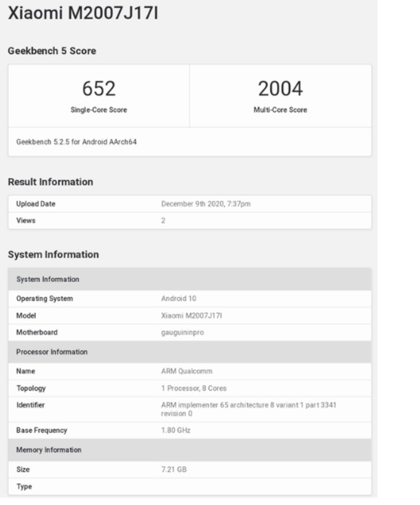Click the Motherboard row label
Image resolution: width=420 pixels, height=505 pixels.
pos(37,333)
